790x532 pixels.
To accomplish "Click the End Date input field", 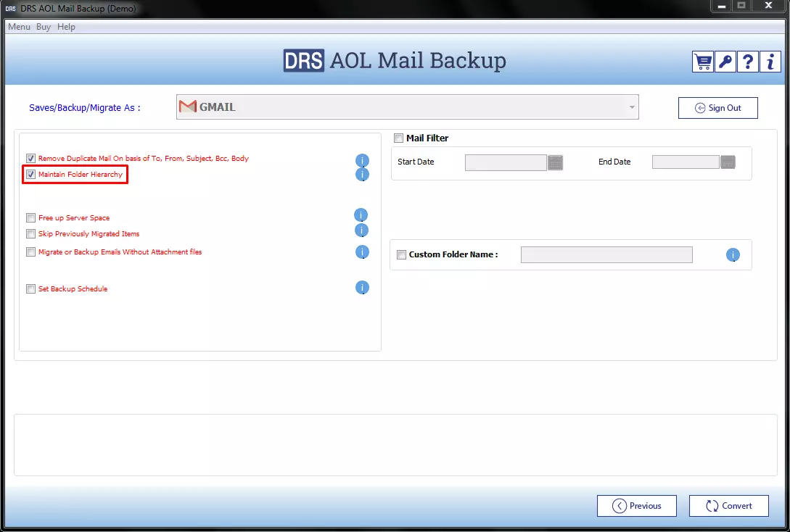I will coord(686,162).
